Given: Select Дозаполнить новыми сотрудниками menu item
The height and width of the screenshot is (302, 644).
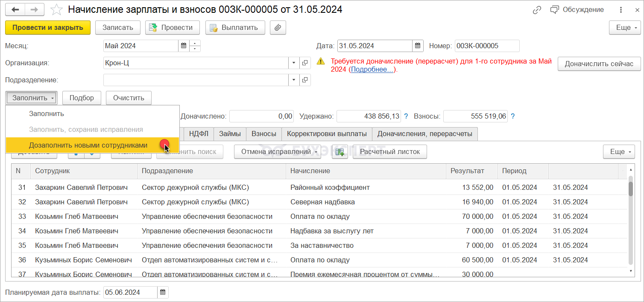Looking at the screenshot, I should 88,145.
